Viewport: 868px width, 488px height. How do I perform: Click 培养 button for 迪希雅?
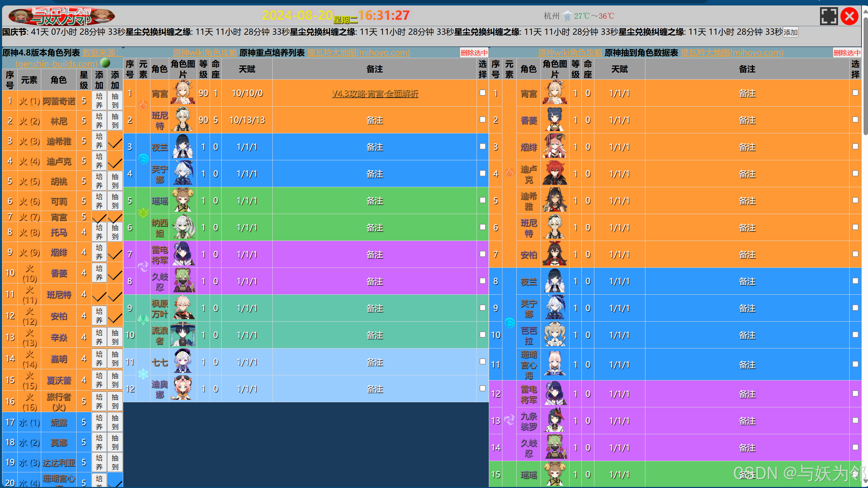[99, 141]
